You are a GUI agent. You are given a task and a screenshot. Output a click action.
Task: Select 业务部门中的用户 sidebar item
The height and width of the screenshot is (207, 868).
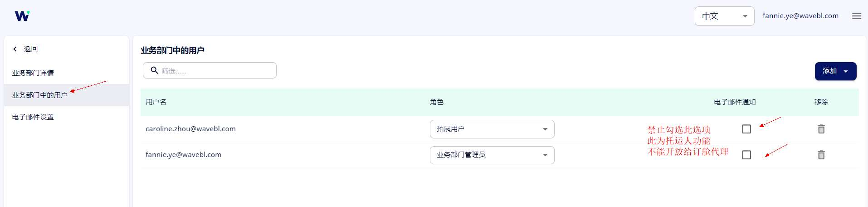pyautogui.click(x=40, y=95)
